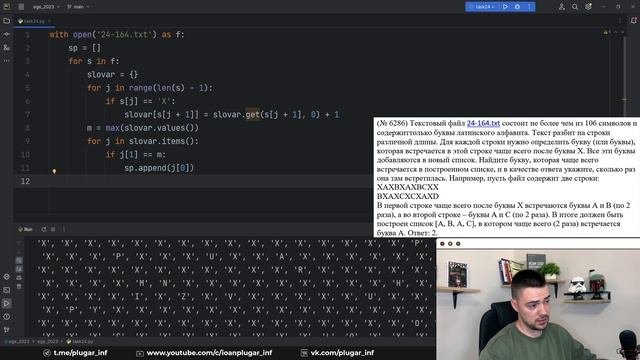Clear all Run console output
Viewport: 640px width, 360px height.
click(19, 287)
